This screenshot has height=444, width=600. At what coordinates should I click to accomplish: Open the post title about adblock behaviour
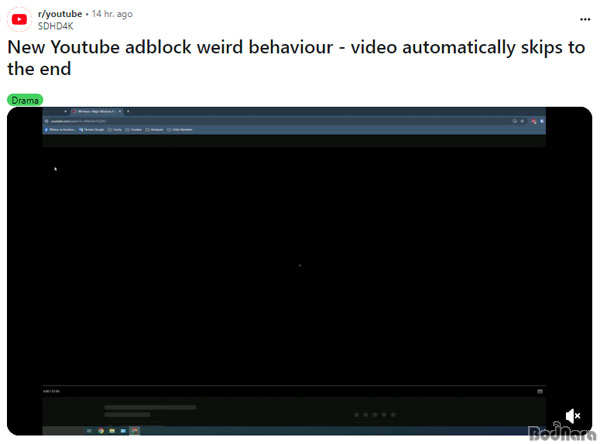click(x=296, y=58)
